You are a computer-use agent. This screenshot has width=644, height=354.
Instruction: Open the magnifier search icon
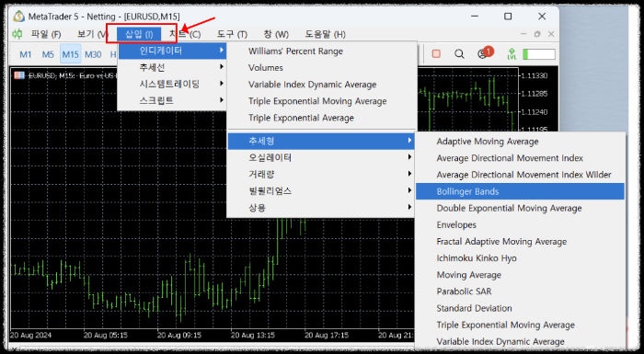[459, 54]
